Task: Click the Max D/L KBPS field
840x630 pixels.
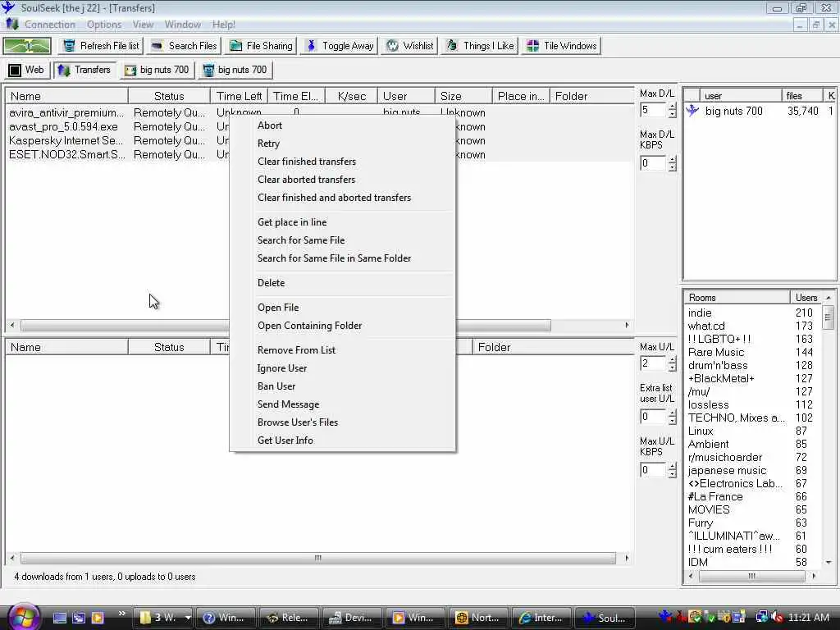Action: pyautogui.click(x=653, y=163)
